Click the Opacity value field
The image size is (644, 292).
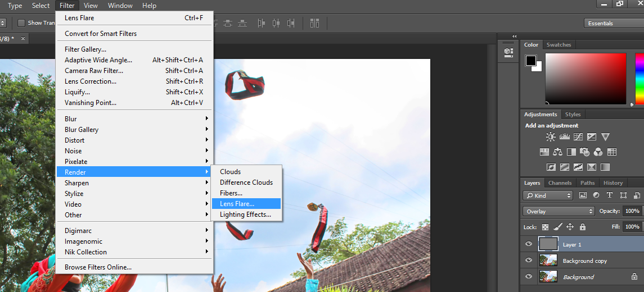tap(633, 211)
